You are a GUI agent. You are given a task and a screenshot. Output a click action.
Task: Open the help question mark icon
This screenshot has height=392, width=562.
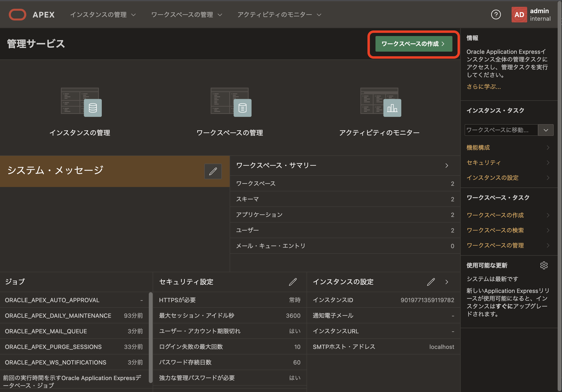tap(496, 15)
